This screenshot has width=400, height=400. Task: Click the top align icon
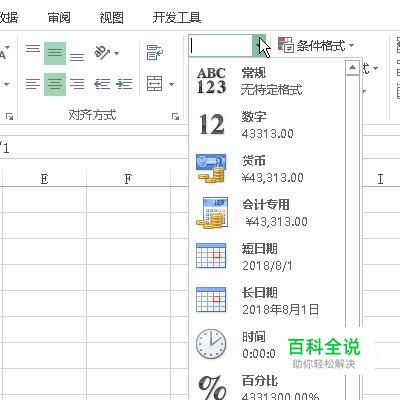33,49
